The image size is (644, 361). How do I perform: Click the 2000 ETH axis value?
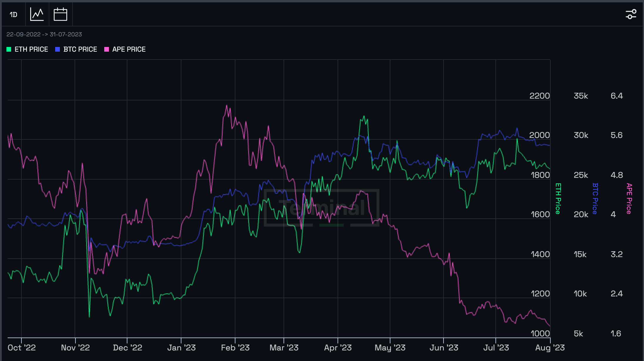click(540, 135)
